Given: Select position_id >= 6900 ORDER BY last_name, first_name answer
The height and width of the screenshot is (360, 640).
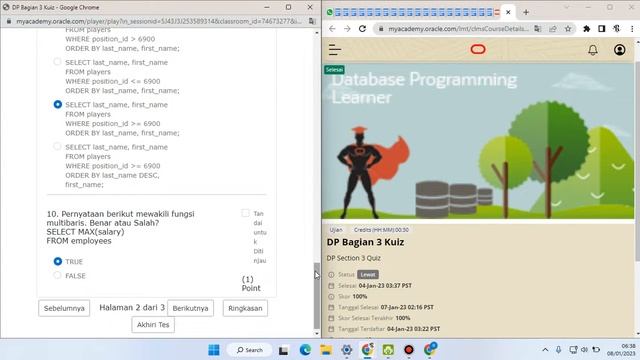Looking at the screenshot, I should point(58,104).
